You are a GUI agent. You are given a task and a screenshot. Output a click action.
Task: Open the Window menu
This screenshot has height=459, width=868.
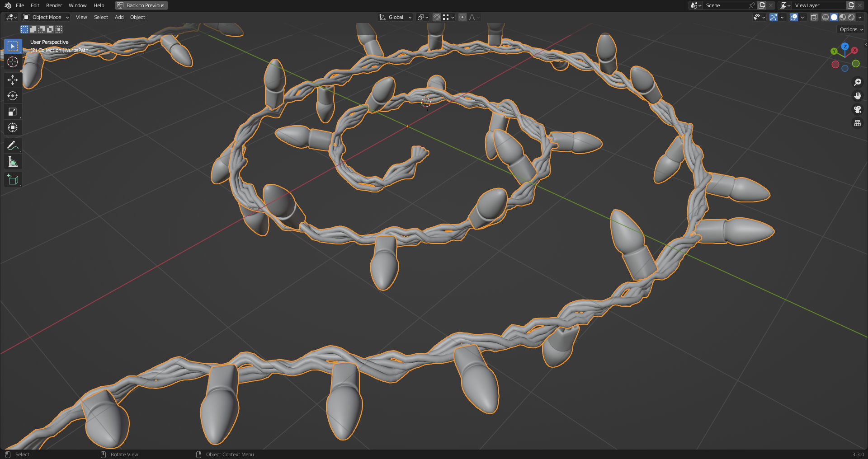(x=77, y=5)
